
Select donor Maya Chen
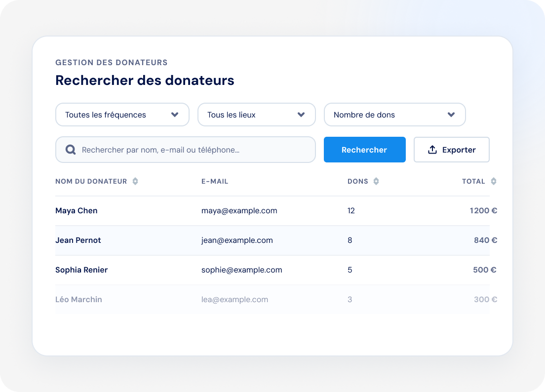(x=77, y=211)
